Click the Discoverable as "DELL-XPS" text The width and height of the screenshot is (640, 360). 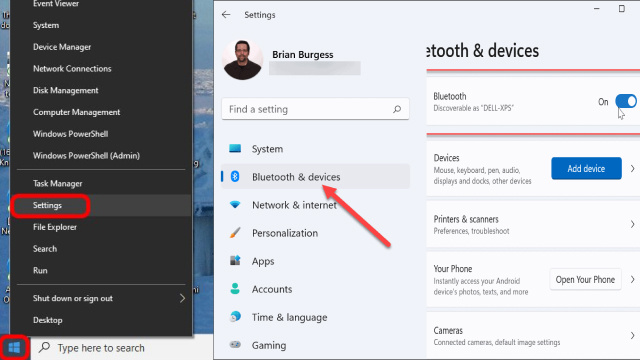[473, 108]
